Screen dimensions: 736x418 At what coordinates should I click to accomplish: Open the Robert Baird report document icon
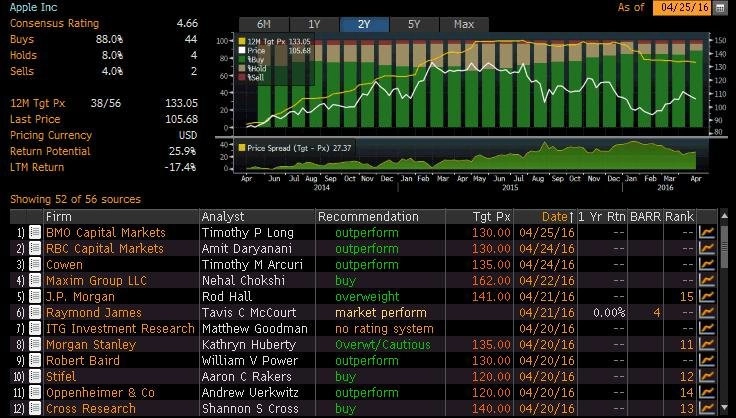tap(35, 360)
